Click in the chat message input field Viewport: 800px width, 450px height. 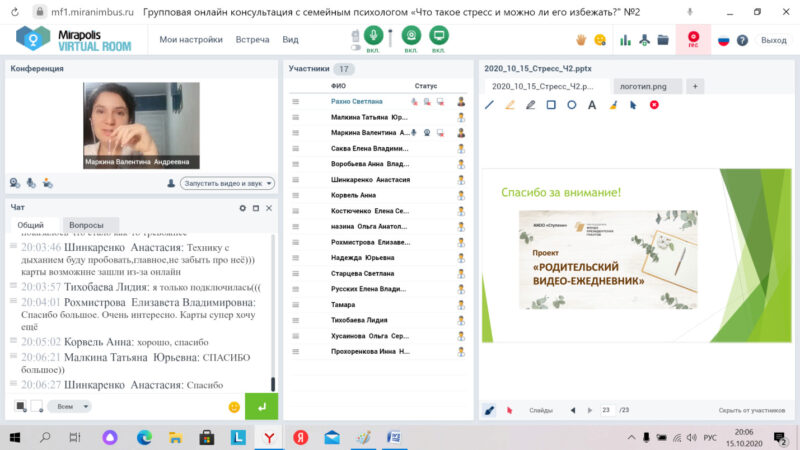point(158,406)
